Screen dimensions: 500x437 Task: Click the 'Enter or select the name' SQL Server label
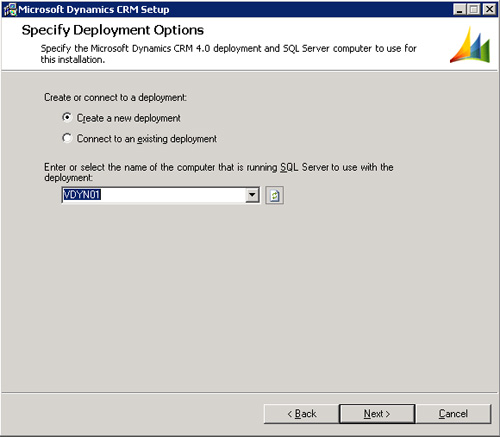(219, 172)
